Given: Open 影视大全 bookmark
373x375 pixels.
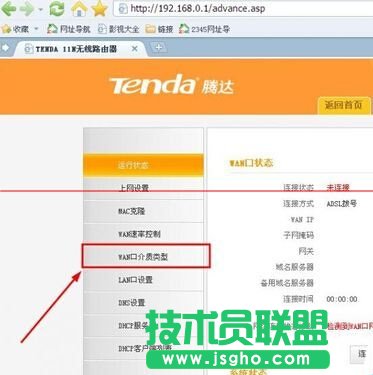Looking at the screenshot, I should tap(118, 29).
